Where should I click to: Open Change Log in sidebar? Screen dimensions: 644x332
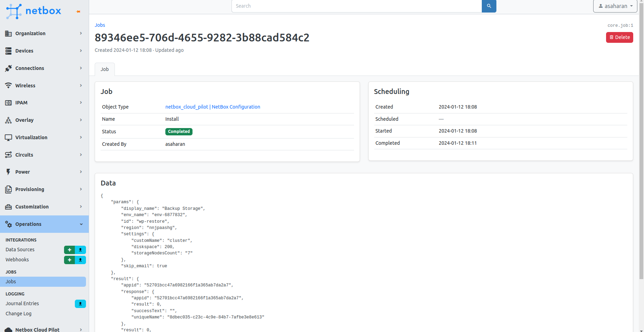[18, 314]
